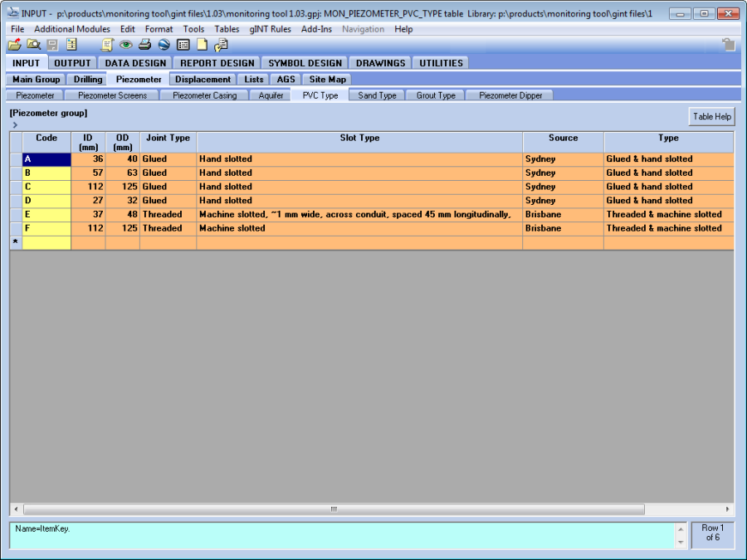
Task: Click the empty Code cell in new row
Action: point(46,242)
